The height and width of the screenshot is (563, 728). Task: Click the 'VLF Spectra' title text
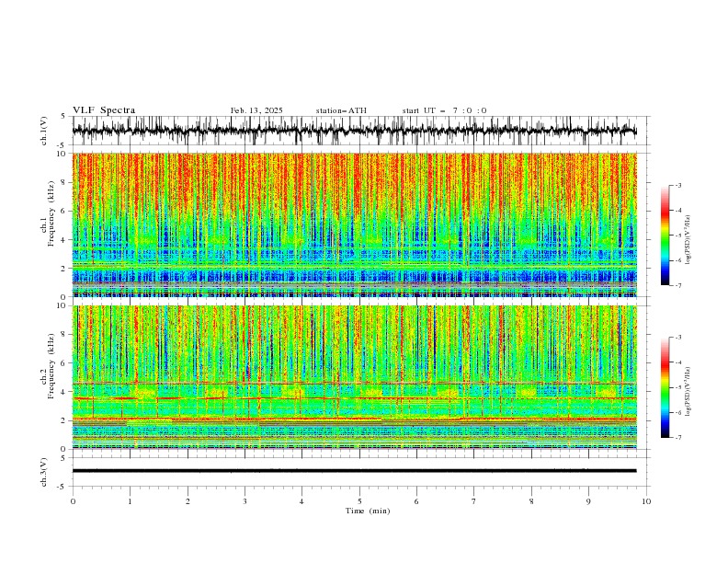pos(104,110)
